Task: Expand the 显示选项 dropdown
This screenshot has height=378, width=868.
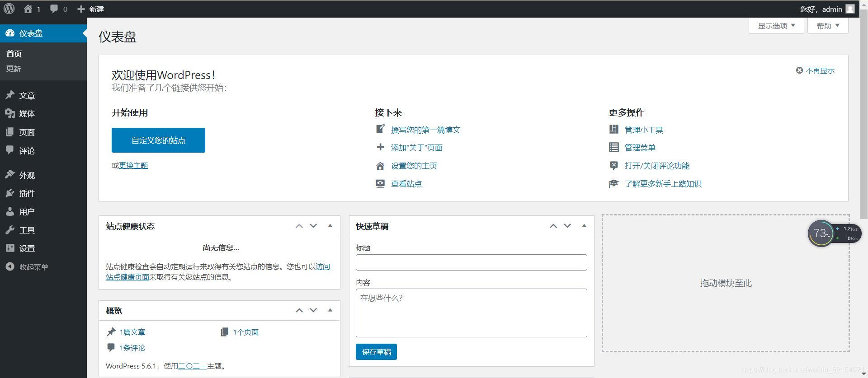Action: [x=776, y=26]
